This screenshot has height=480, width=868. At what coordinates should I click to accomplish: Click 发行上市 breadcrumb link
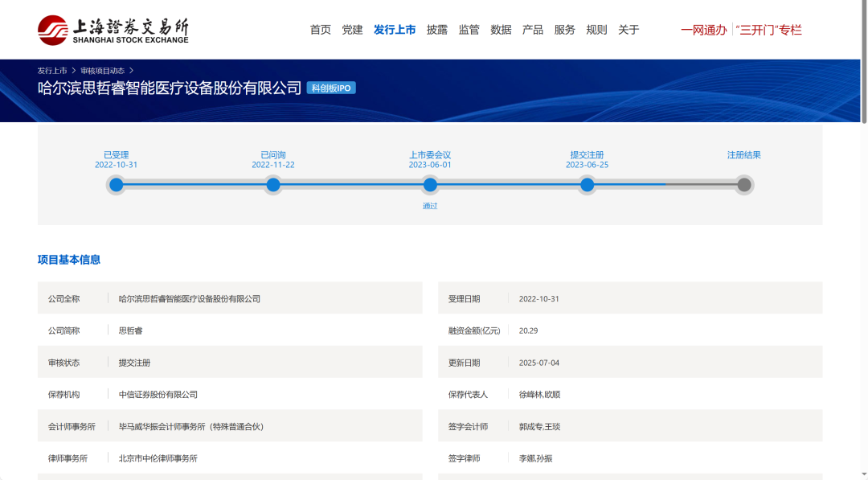coord(52,71)
